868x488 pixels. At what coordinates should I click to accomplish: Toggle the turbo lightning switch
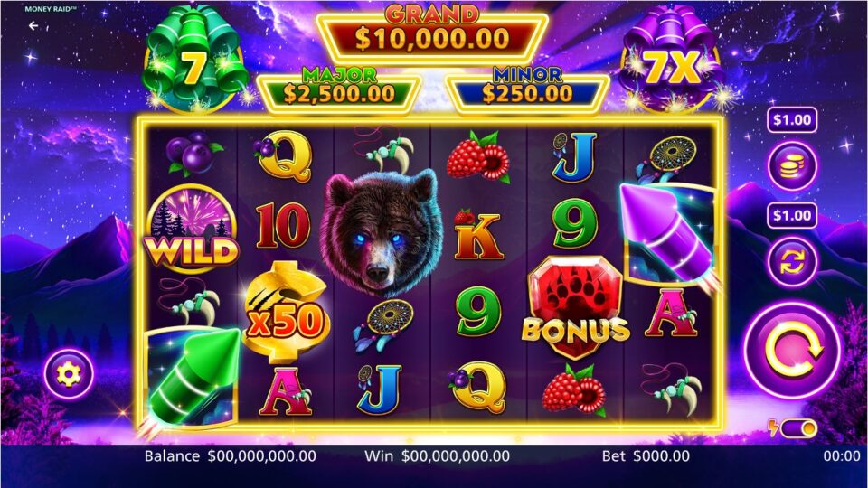(793, 427)
